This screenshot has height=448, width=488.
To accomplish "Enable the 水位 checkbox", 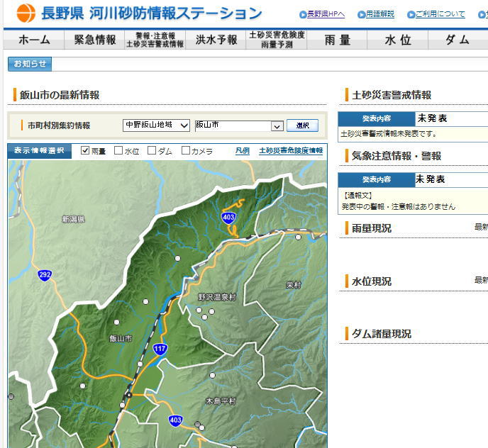I will pos(118,150).
